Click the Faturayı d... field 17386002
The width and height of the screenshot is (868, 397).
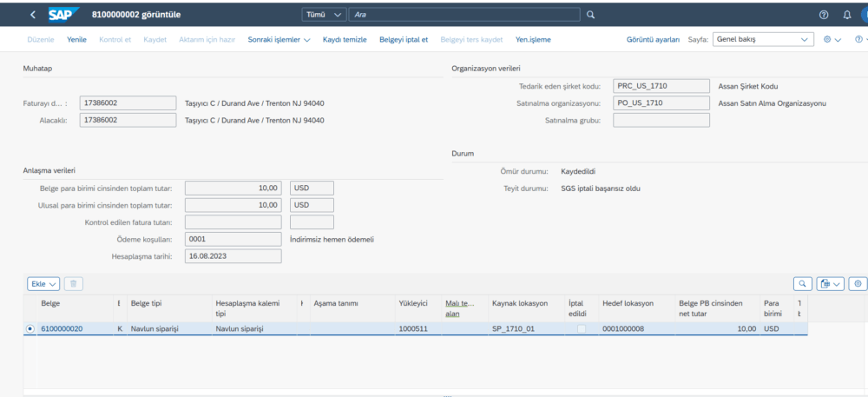128,103
